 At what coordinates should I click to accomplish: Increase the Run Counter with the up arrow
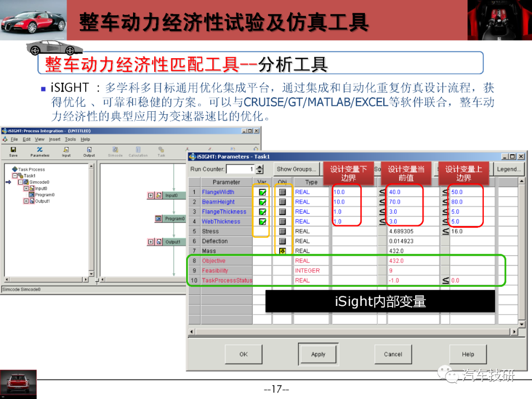[x=260, y=166]
